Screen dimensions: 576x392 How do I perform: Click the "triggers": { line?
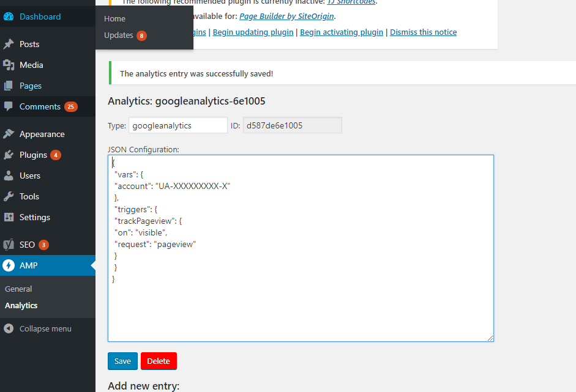136,210
